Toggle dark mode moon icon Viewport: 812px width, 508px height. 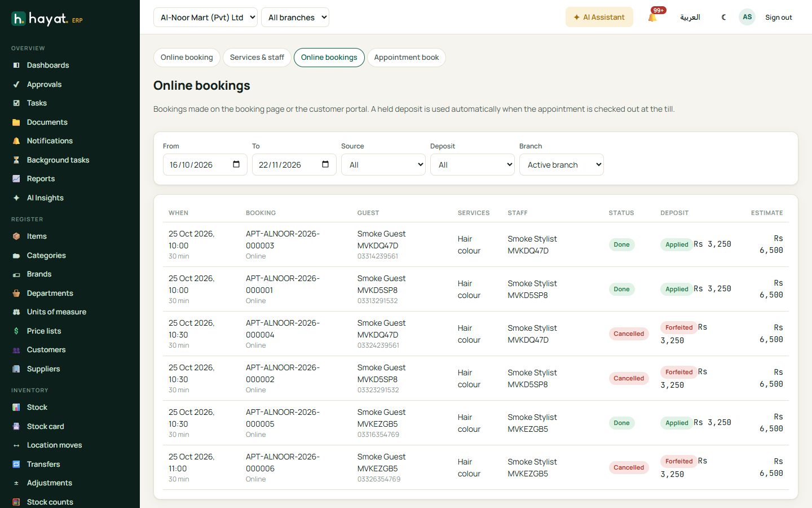point(724,17)
